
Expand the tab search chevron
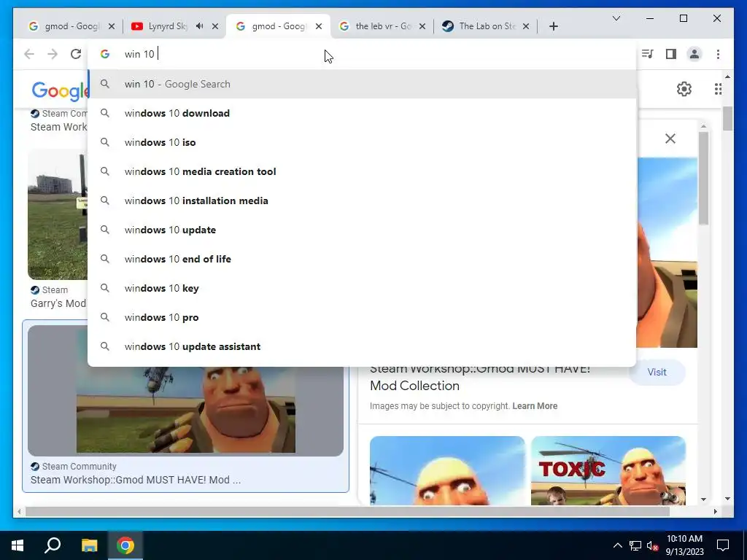616,18
